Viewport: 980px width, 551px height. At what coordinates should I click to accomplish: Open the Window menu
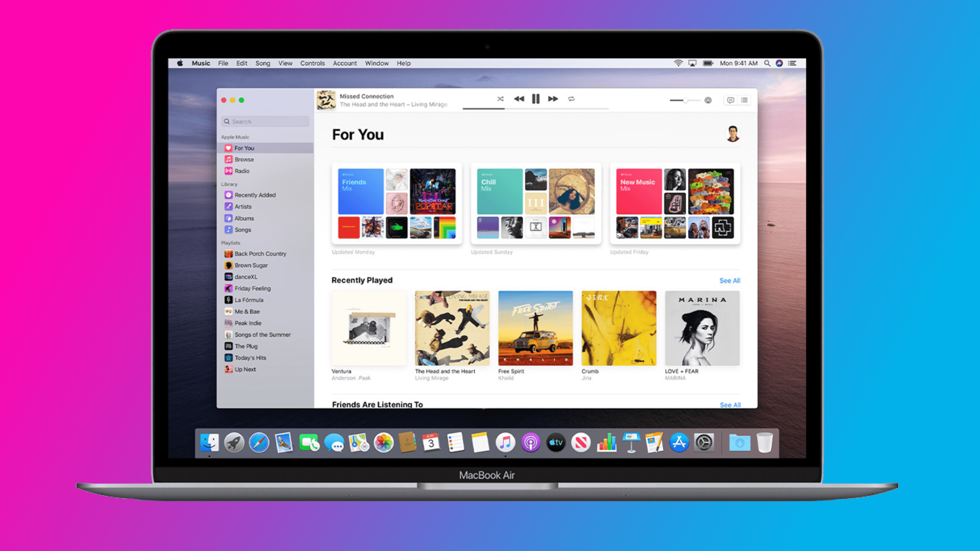tap(377, 63)
